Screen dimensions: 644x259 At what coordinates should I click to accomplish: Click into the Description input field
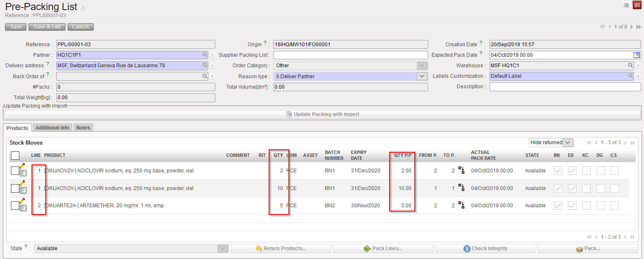[x=565, y=87]
